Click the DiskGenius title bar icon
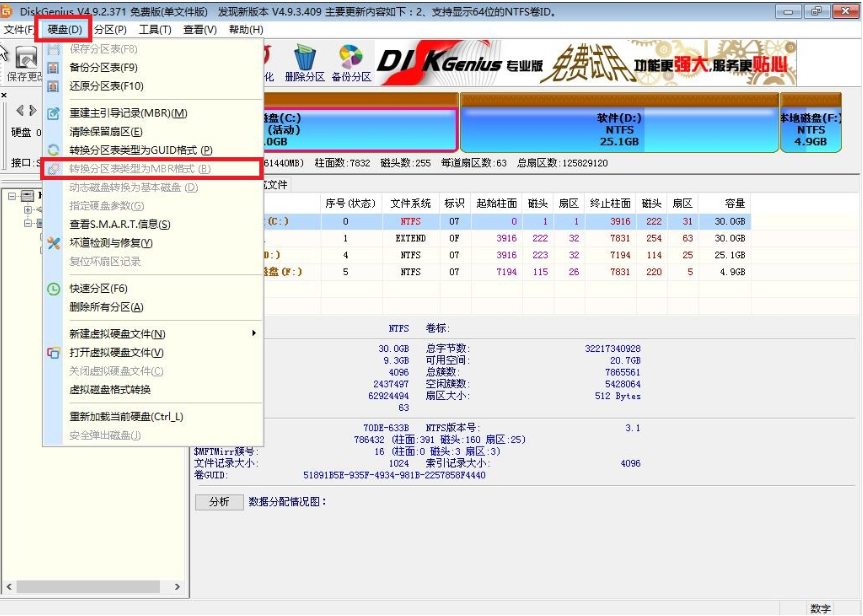863x616 pixels. [x=9, y=10]
